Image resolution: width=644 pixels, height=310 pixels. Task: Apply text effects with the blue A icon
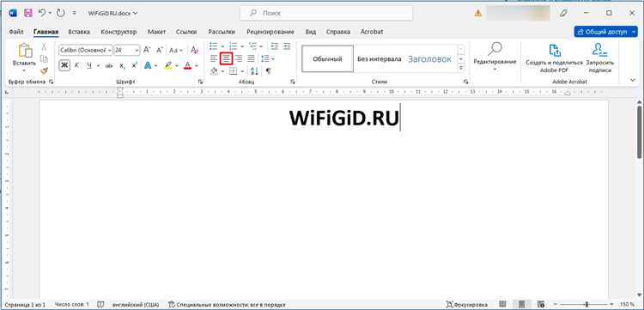pyautogui.click(x=148, y=66)
